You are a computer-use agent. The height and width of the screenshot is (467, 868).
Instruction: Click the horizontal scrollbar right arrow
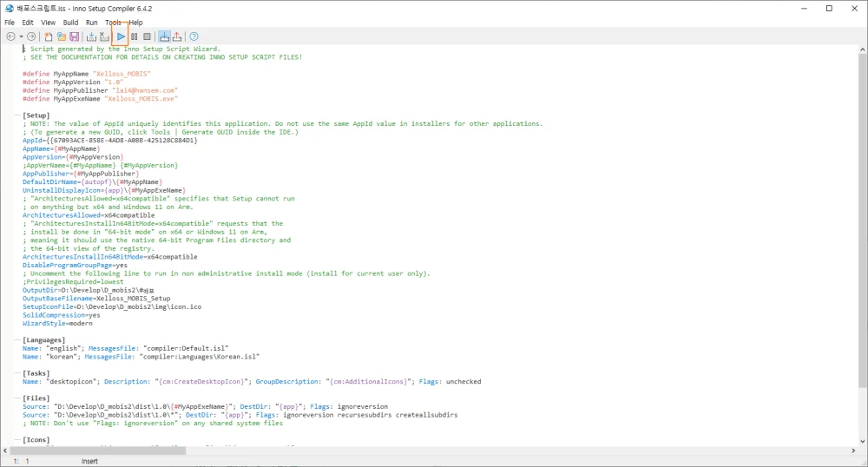tap(853, 451)
